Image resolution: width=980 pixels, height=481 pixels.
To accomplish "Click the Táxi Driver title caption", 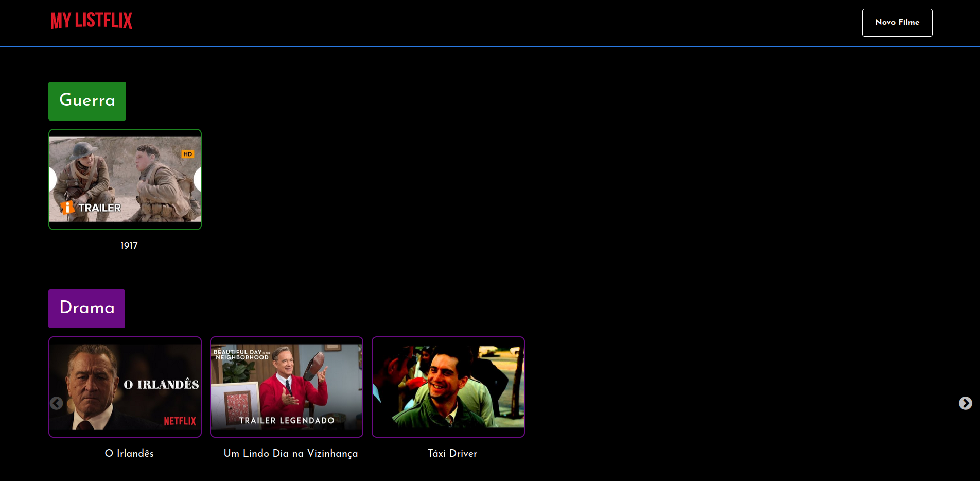I will [x=452, y=453].
